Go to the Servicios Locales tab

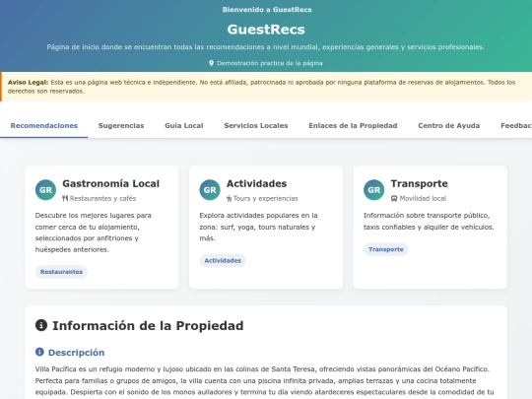tap(256, 125)
